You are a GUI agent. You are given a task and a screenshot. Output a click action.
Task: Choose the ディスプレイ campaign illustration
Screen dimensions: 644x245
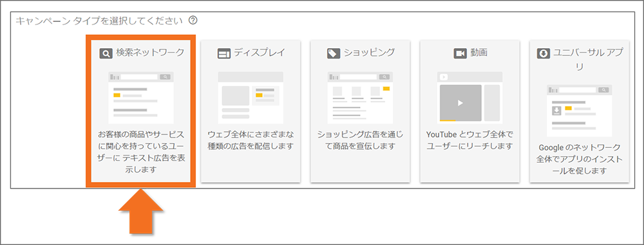click(251, 98)
